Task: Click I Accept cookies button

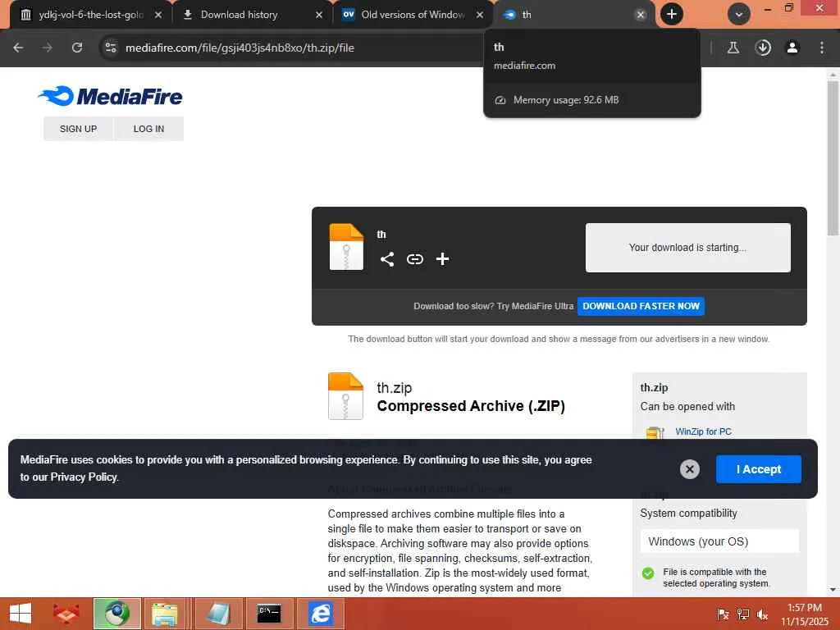Action: coord(759,469)
